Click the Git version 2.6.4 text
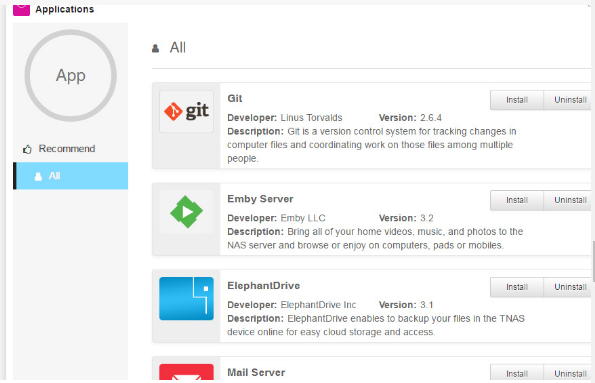The image size is (595, 383). point(431,118)
